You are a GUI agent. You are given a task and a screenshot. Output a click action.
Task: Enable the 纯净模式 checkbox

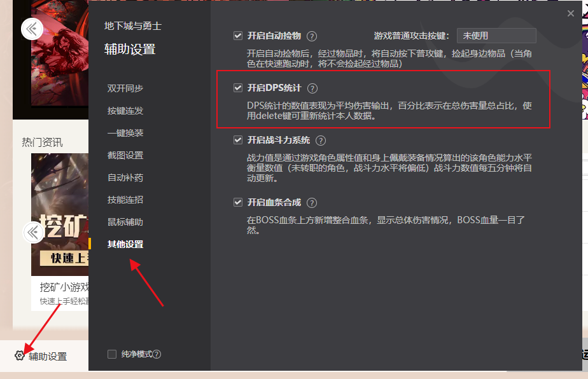112,354
